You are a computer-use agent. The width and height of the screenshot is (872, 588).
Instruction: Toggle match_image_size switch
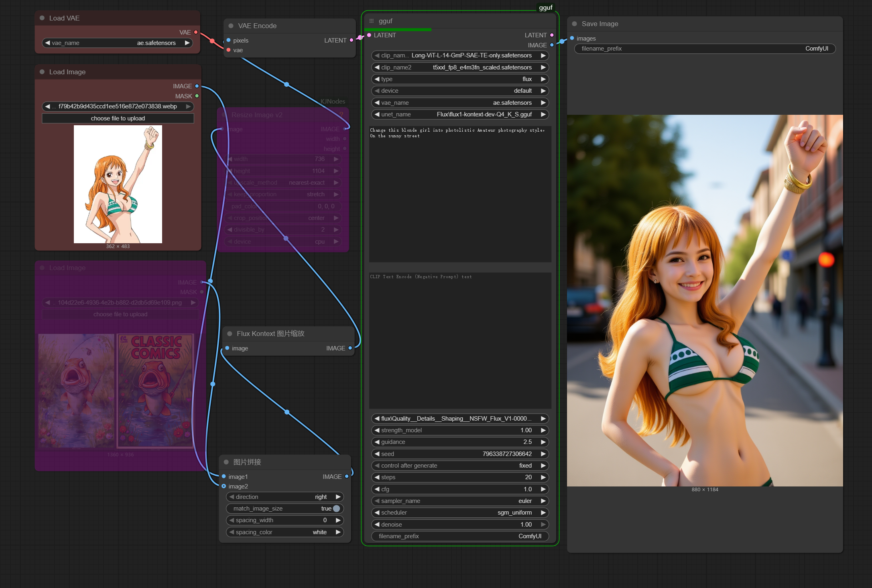(336, 509)
